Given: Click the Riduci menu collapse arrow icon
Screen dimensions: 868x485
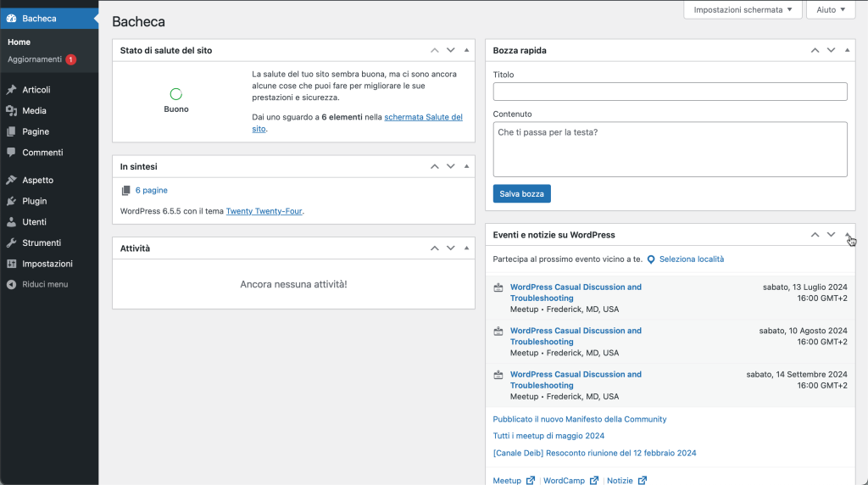Looking at the screenshot, I should pyautogui.click(x=11, y=285).
